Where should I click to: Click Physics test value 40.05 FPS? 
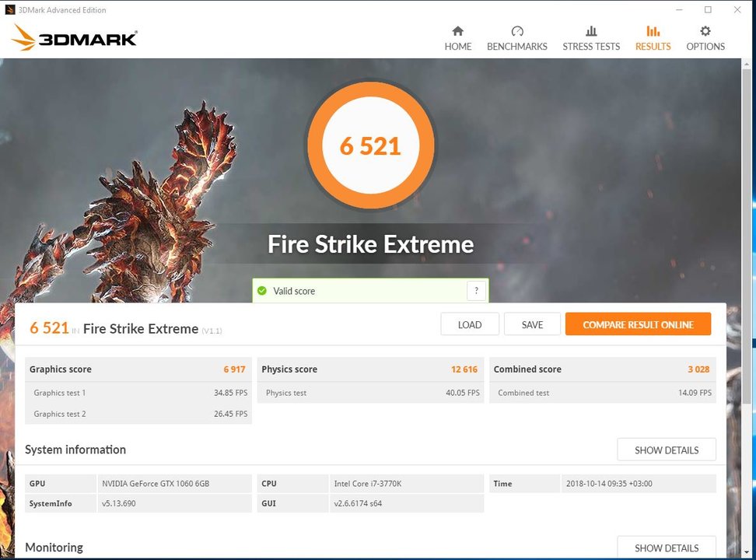coord(463,393)
